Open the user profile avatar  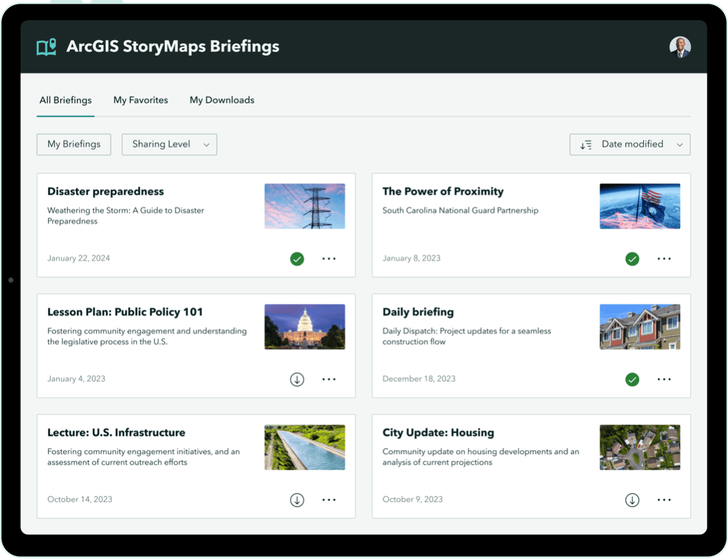tap(680, 46)
